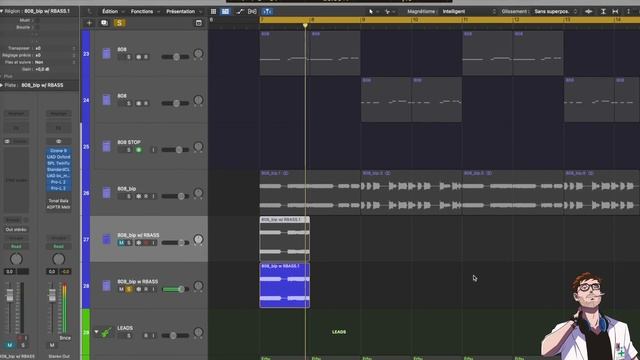Screen dimensions: 640x360
Task: Click the horizontal auto zoom icon
Action: pos(615,11)
